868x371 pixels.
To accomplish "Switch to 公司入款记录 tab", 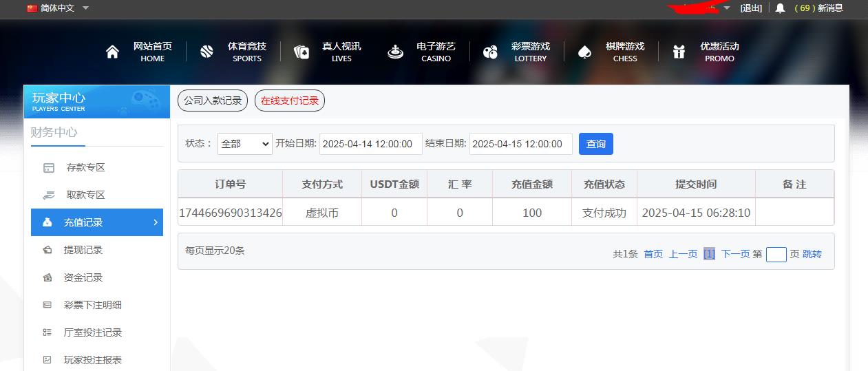I will [x=213, y=100].
